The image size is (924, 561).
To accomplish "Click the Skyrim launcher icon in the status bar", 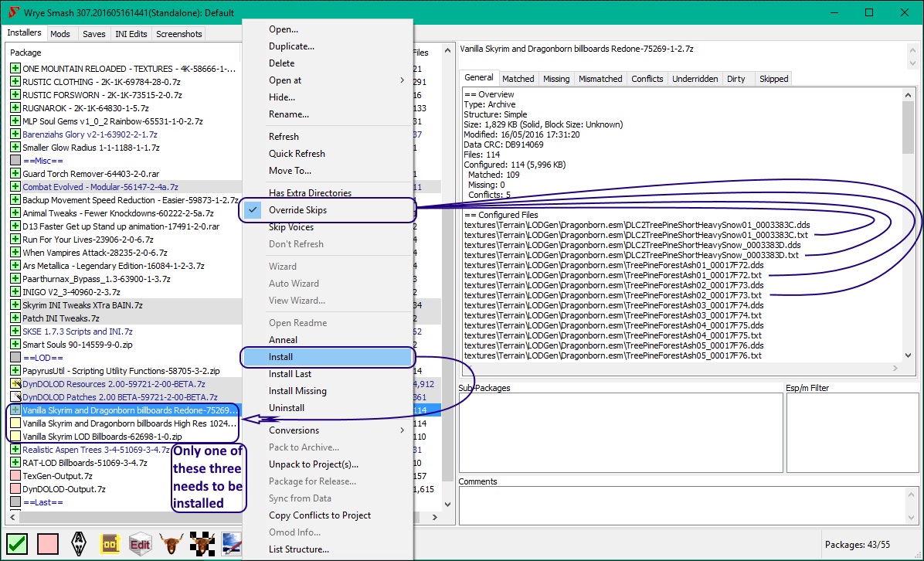I will coord(78,543).
